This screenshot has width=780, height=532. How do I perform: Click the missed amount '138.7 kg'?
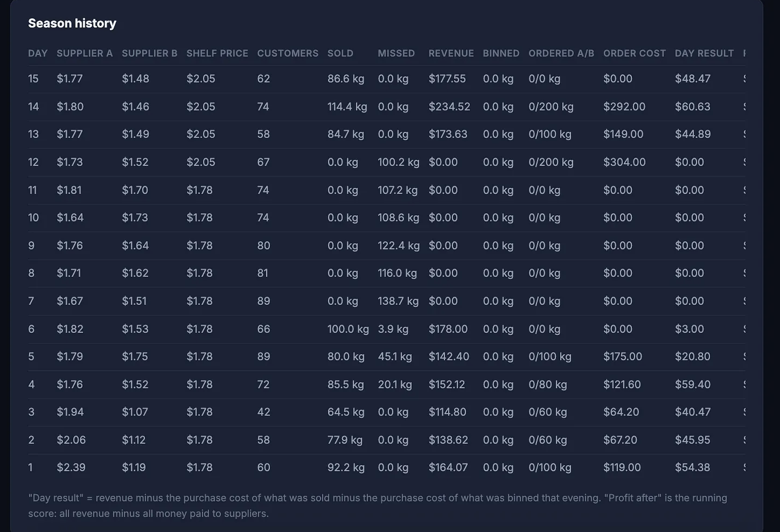(x=398, y=301)
